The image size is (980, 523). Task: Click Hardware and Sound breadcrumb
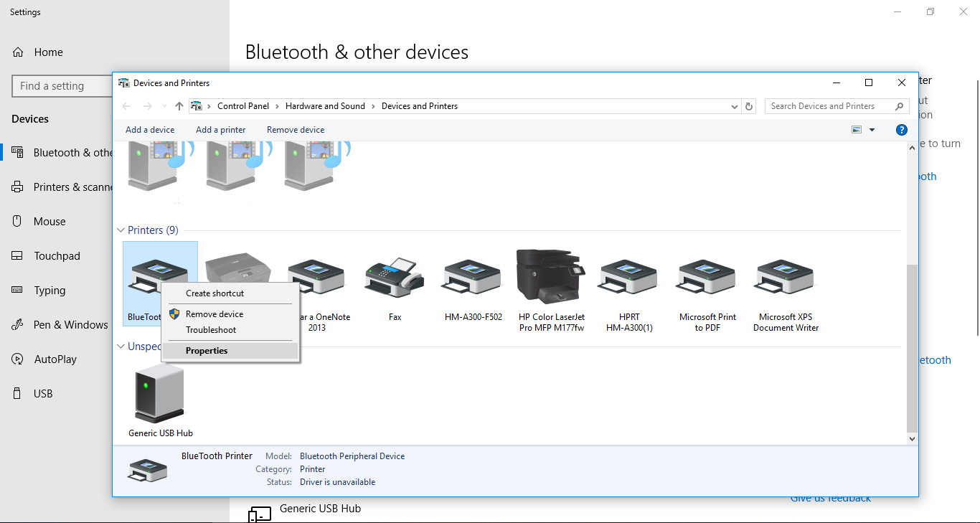[325, 106]
